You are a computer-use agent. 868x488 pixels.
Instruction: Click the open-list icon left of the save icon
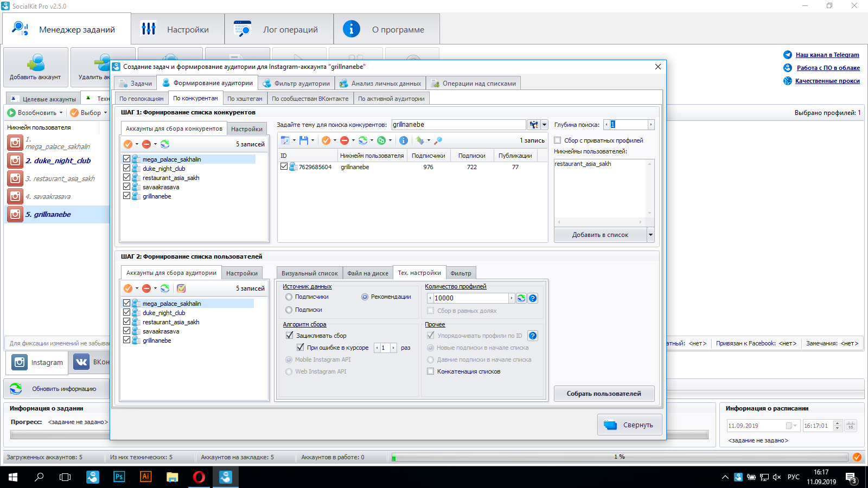[x=285, y=140]
